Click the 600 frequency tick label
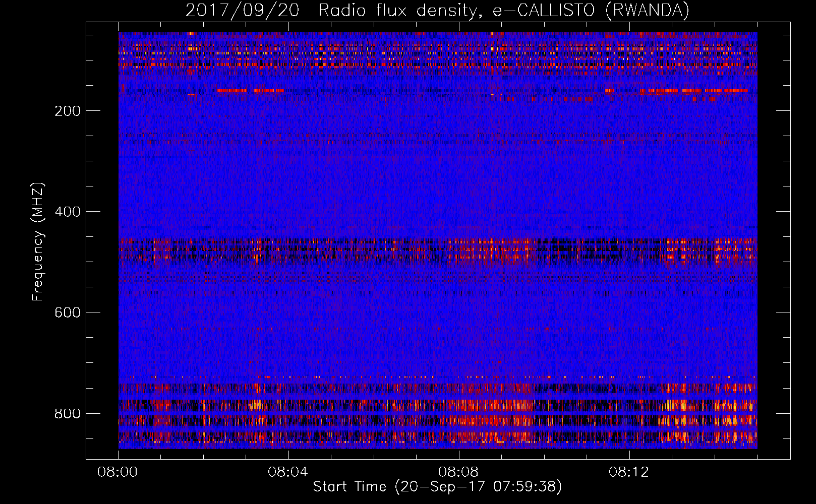This screenshot has width=816, height=504. [x=67, y=312]
